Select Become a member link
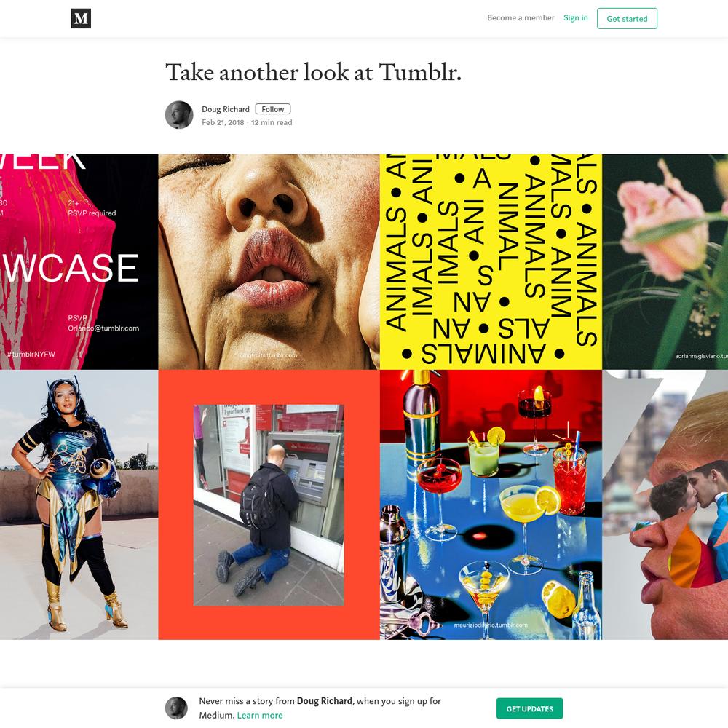 coord(521,17)
